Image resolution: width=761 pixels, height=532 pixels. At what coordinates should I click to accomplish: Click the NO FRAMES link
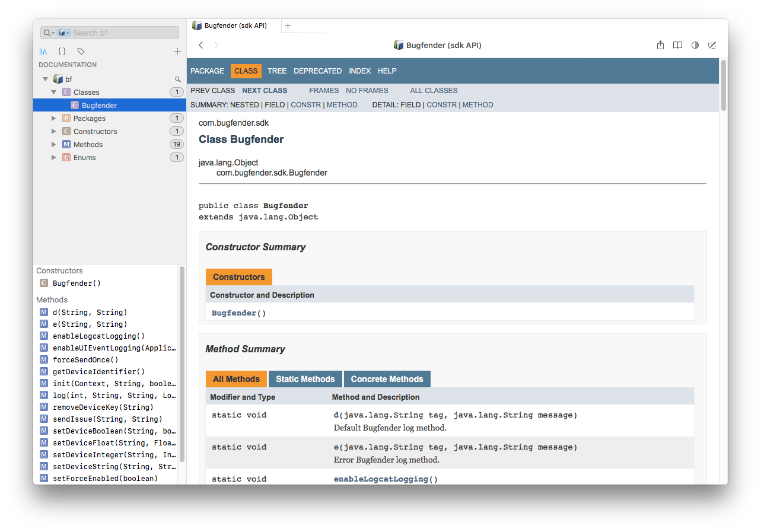coord(367,91)
